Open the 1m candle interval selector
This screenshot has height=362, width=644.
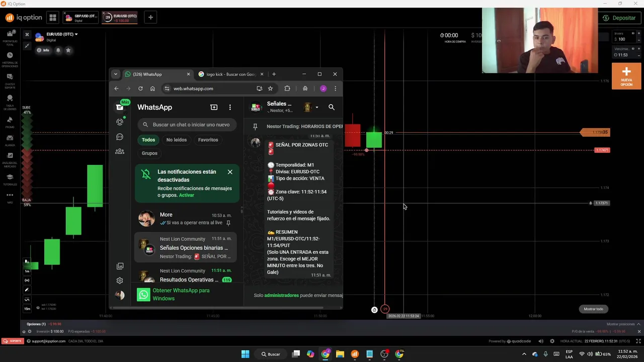click(x=27, y=271)
